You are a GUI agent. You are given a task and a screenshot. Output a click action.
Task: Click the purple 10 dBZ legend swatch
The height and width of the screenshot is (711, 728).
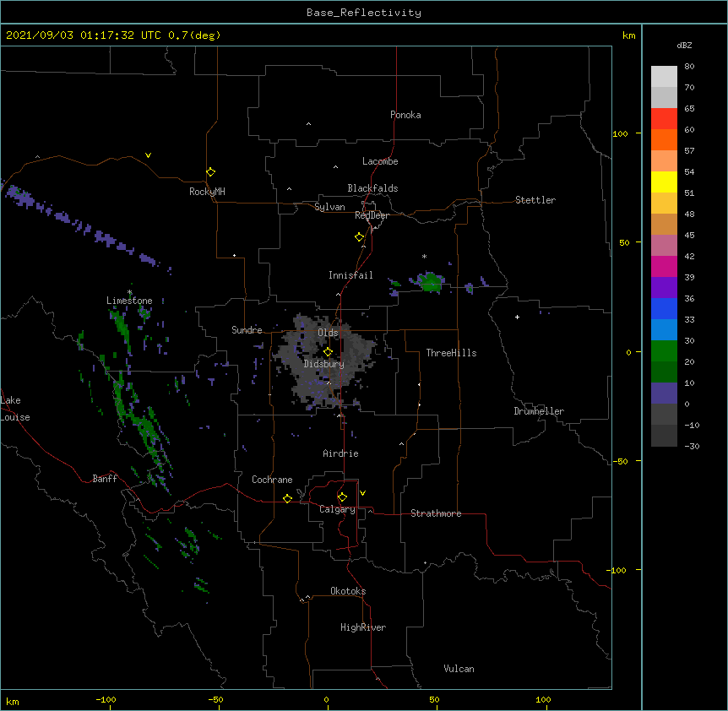pyautogui.click(x=664, y=393)
